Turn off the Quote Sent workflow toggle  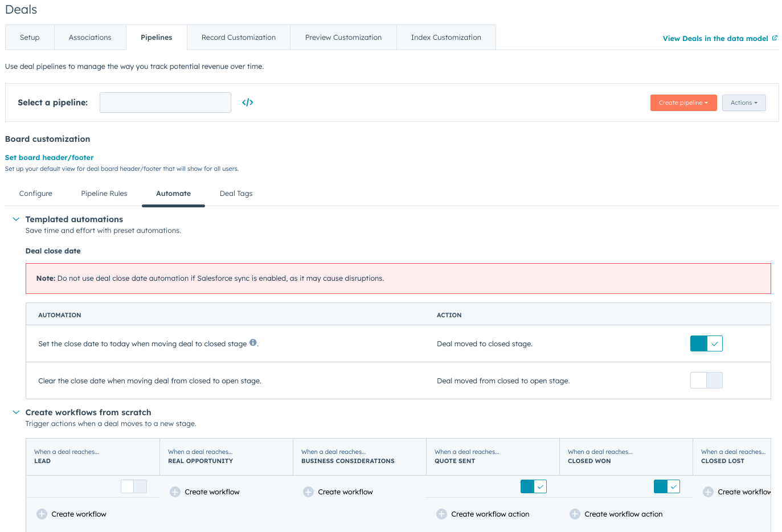[533, 486]
